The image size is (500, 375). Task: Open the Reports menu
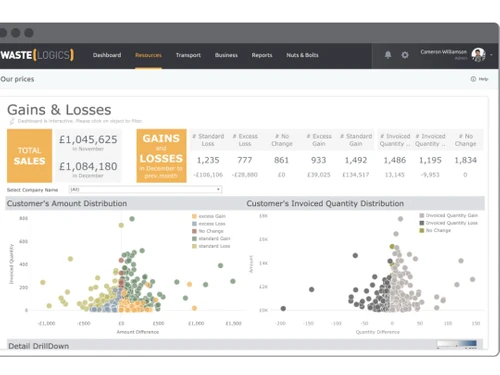point(262,55)
